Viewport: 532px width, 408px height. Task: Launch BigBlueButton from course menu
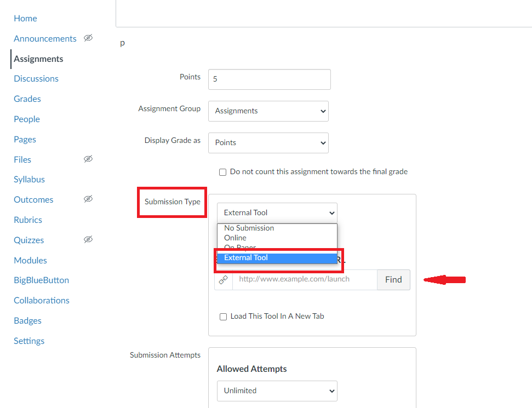click(x=42, y=280)
